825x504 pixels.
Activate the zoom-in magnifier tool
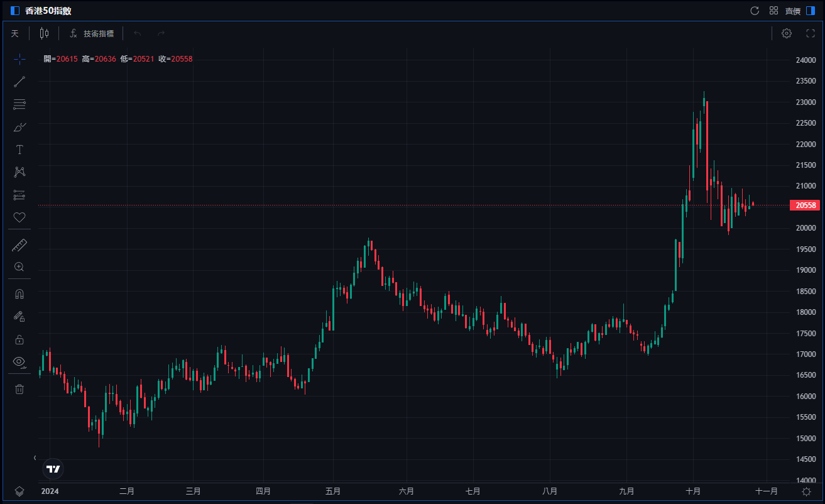pyautogui.click(x=19, y=267)
